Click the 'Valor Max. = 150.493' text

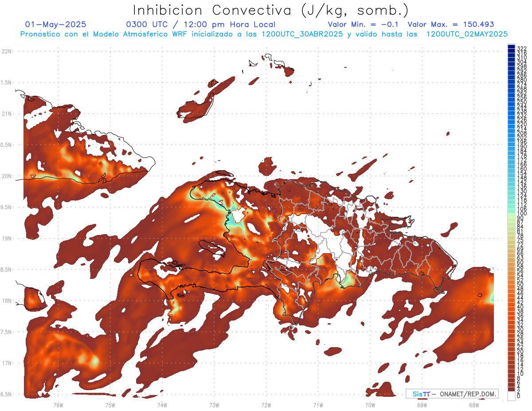click(451, 24)
